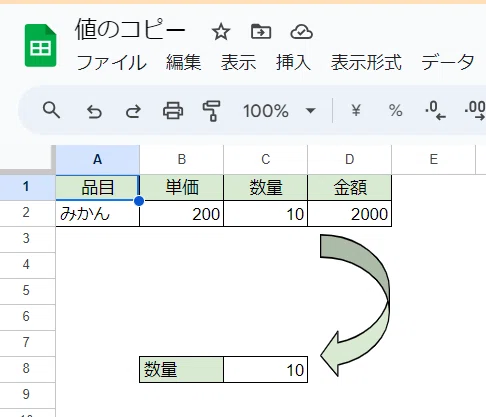Check the cloud saved status icon
This screenshot has width=486, height=417.
coord(301,32)
